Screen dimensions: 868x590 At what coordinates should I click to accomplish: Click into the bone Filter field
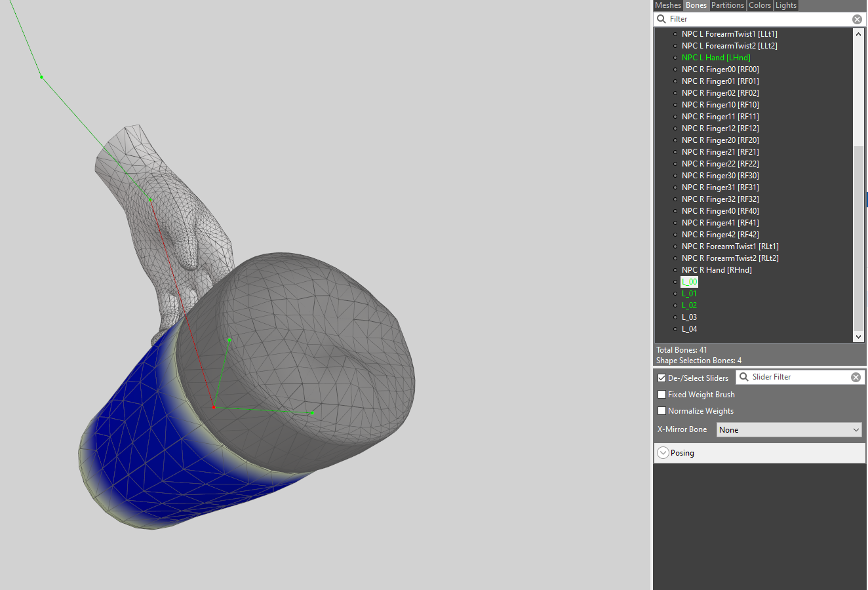click(759, 19)
